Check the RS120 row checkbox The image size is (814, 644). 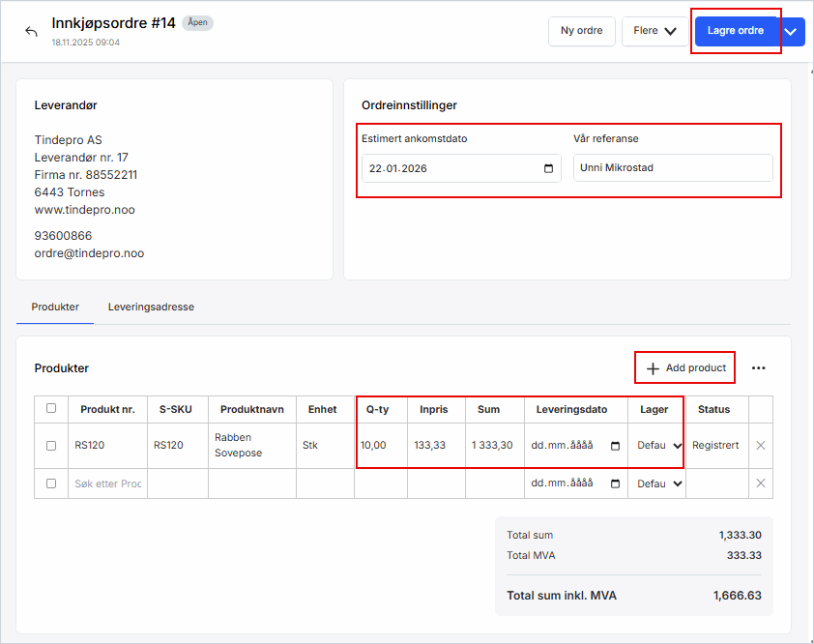(51, 446)
